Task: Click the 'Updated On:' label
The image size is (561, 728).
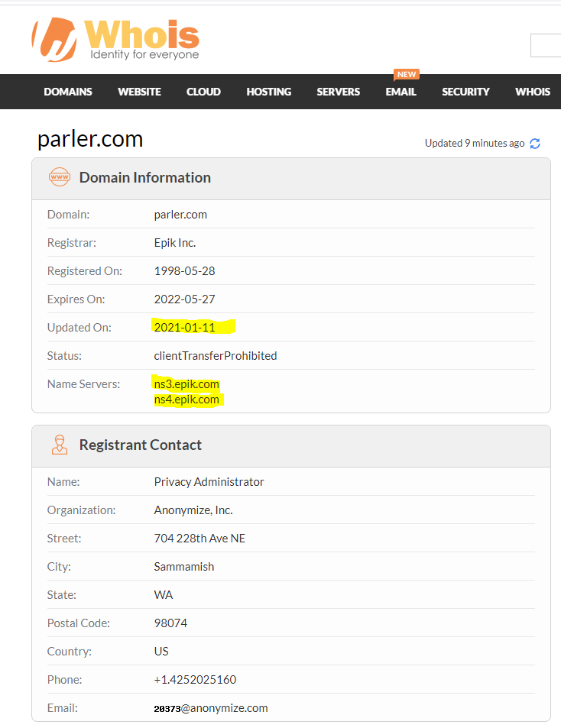Action: (x=79, y=327)
